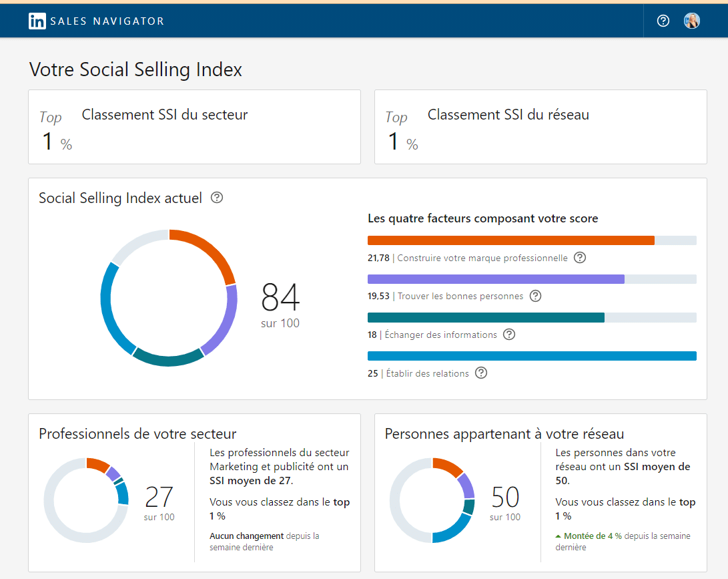Show help for Construire votre marque professionnelle
The height and width of the screenshot is (579, 728).
[580, 257]
